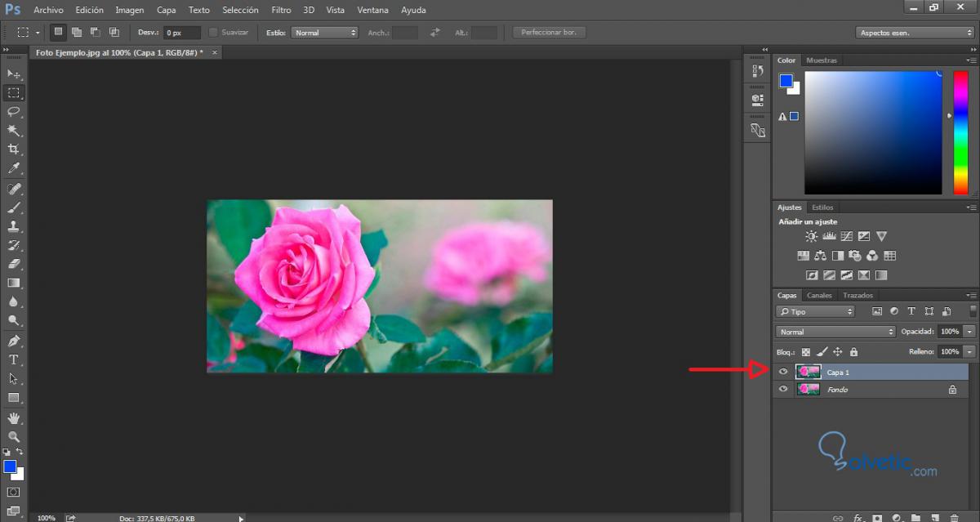Add Brightness/Contrast adjustment in Ajustes panel
980x522 pixels.
811,236
